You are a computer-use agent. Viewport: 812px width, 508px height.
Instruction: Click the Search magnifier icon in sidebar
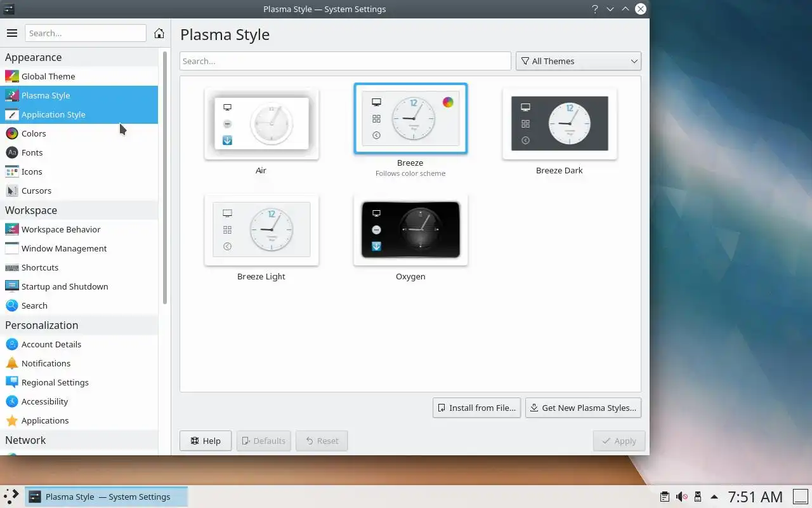tap(11, 305)
